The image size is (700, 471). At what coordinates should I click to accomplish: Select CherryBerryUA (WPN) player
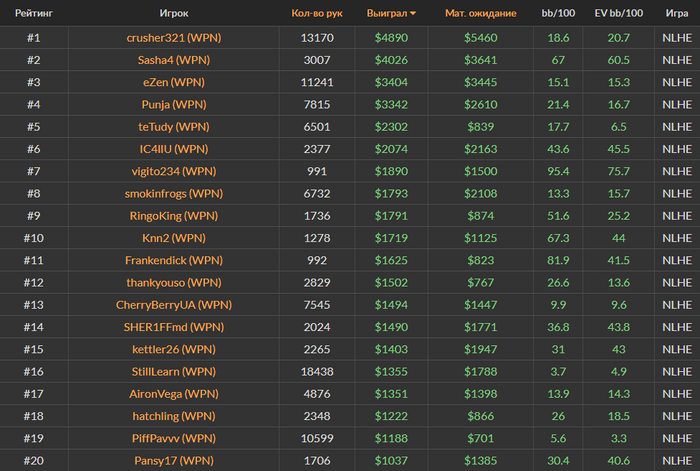174,305
